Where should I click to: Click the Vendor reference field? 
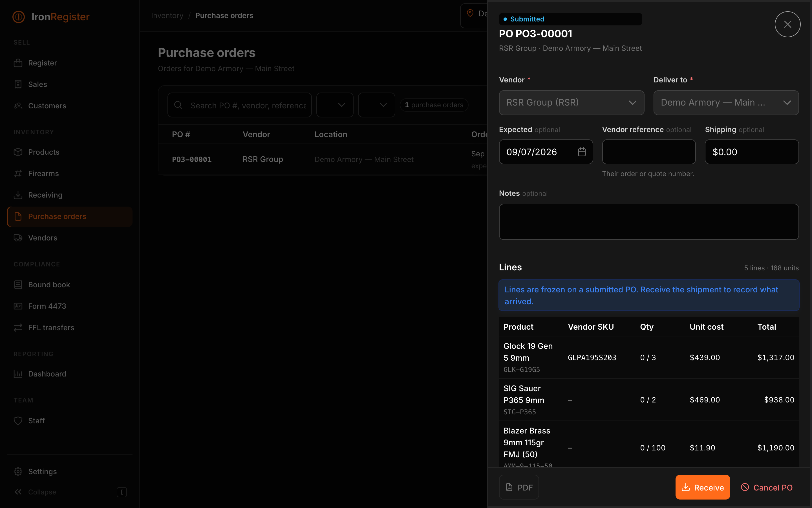coord(648,152)
